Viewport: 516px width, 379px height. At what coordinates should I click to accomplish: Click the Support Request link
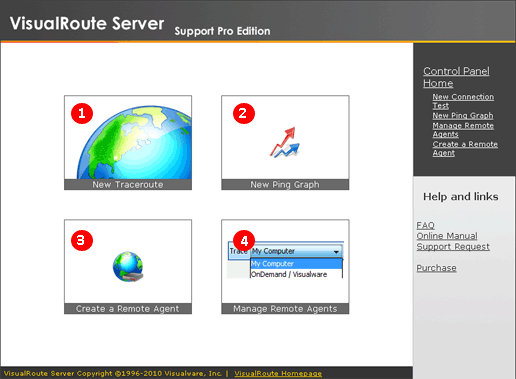(453, 247)
